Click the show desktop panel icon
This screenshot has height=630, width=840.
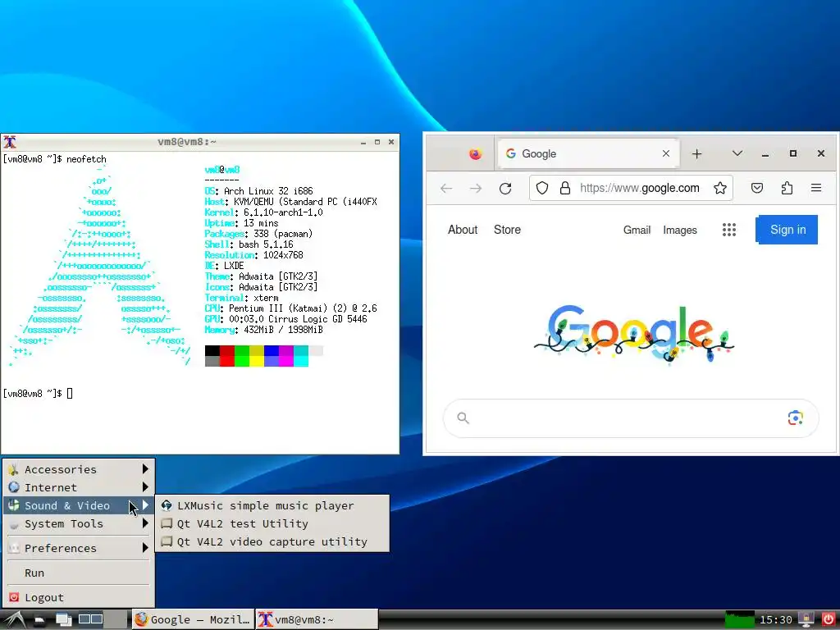coord(63,620)
